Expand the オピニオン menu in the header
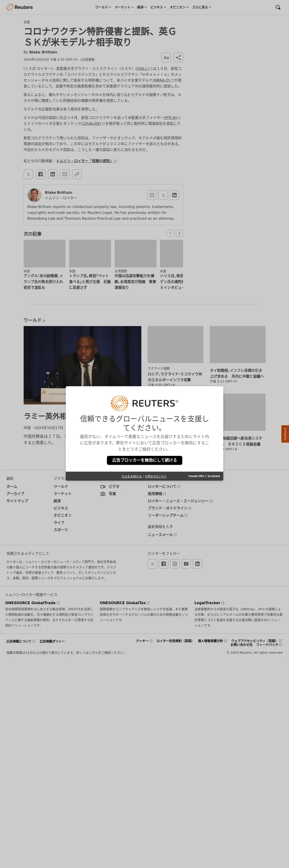The width and height of the screenshot is (289, 868). click(x=179, y=7)
